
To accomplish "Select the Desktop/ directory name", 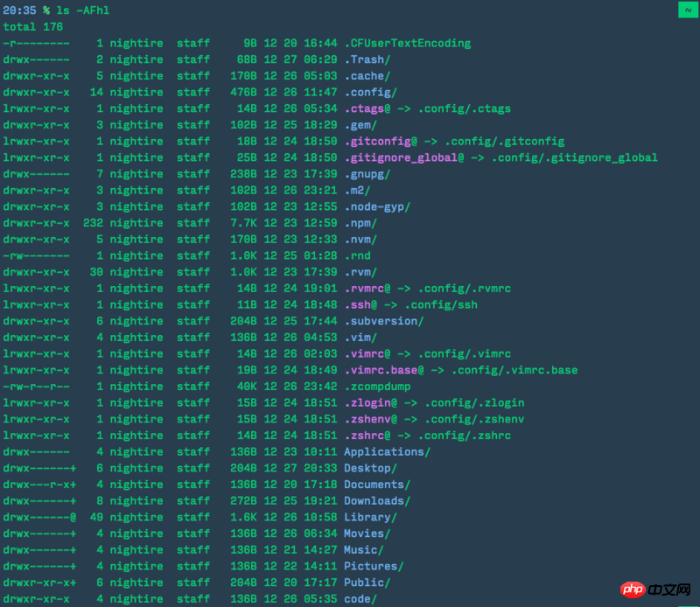I will tap(370, 468).
